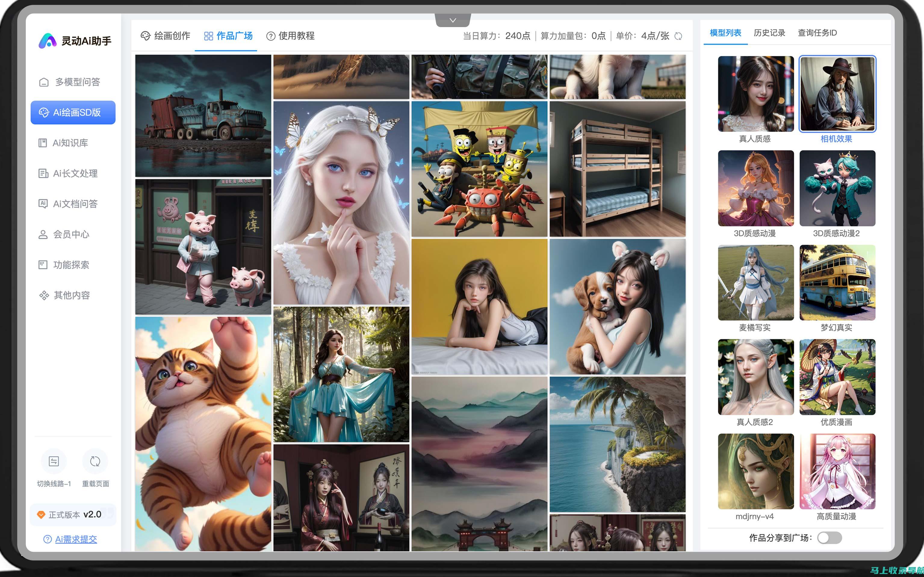The height and width of the screenshot is (577, 924).
Task: Click the 切换线路-1 switch line icon
Action: tap(54, 461)
